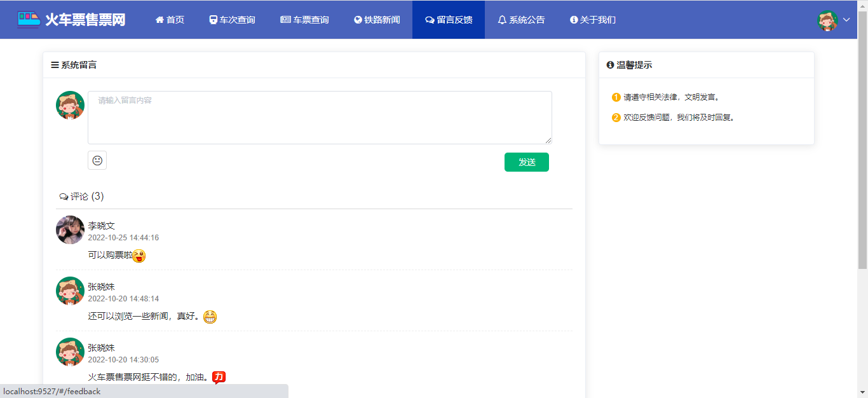Click 张晓姝's avatar on 14:48:14 comment
Image resolution: width=868 pixels, height=398 pixels.
coord(70,291)
